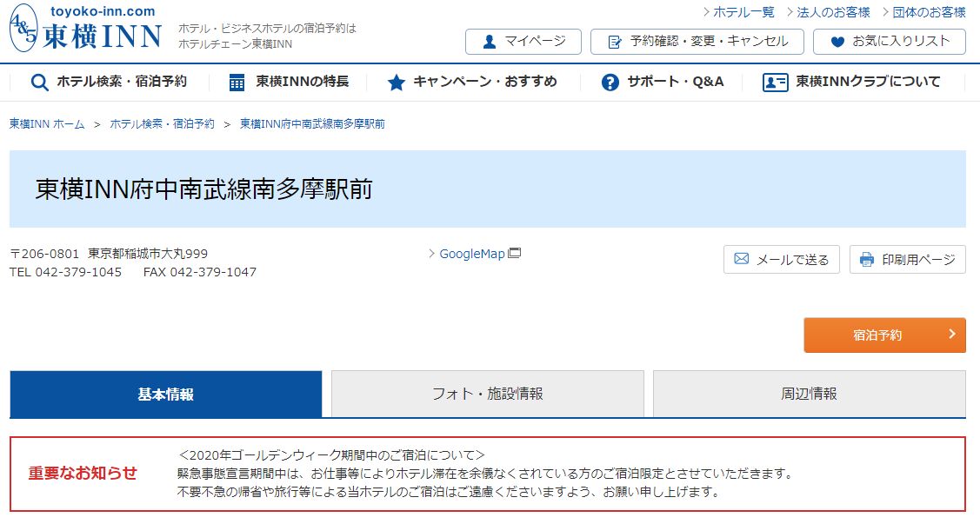
Task: Open 東横INNの特長 menu
Action: (289, 83)
